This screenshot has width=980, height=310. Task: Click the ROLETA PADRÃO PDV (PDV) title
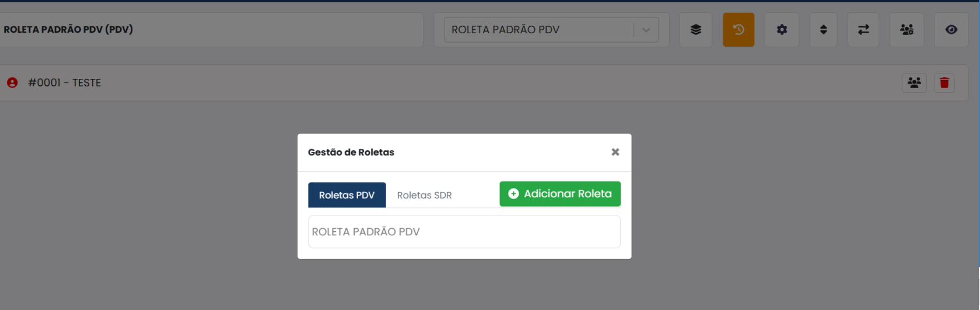tap(68, 29)
